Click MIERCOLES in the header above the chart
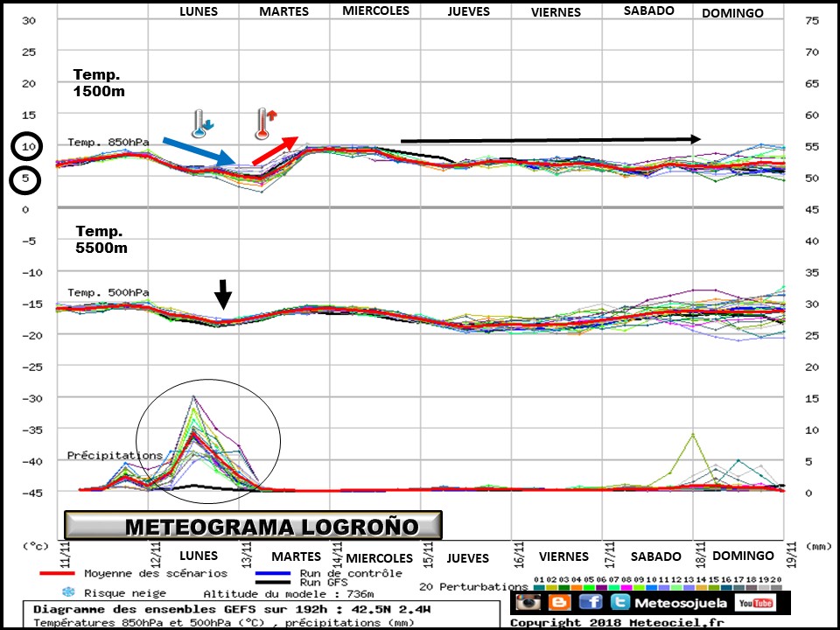The height and width of the screenshot is (630, 840). (375, 10)
